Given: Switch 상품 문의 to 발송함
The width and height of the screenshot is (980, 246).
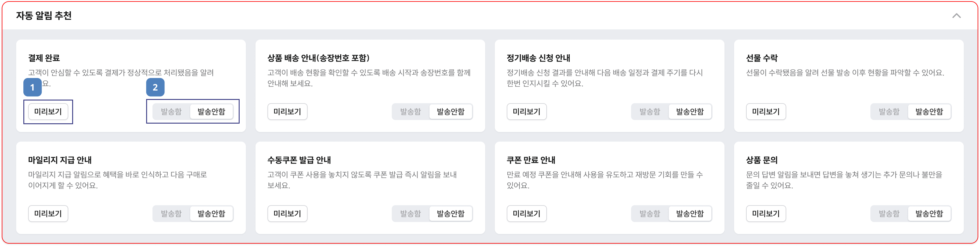Looking at the screenshot, I should 889,214.
